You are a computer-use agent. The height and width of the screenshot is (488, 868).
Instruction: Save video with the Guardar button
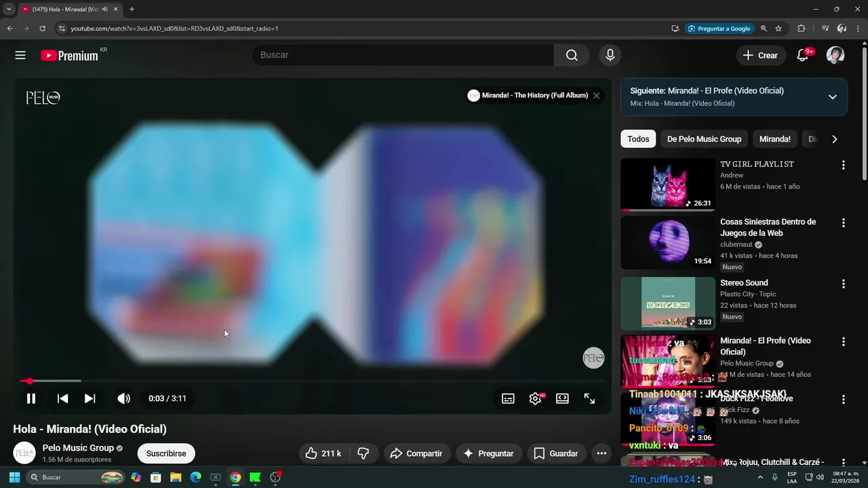556,453
